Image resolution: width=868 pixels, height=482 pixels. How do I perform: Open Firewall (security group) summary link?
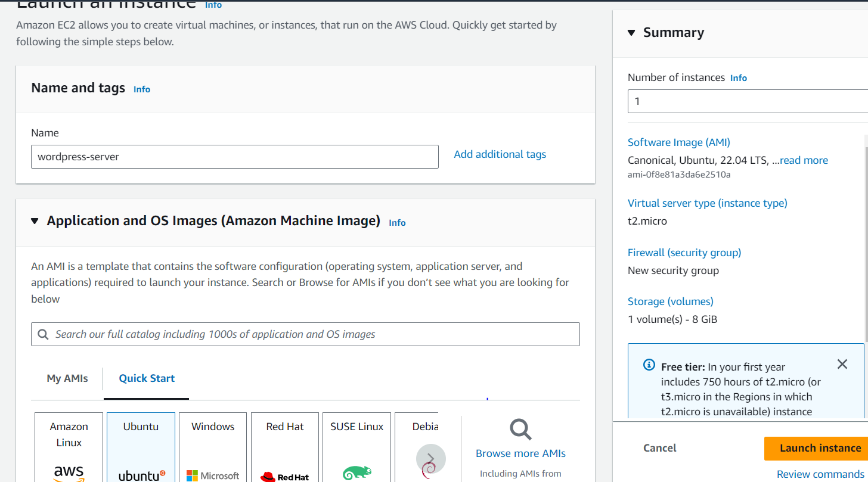[684, 253]
